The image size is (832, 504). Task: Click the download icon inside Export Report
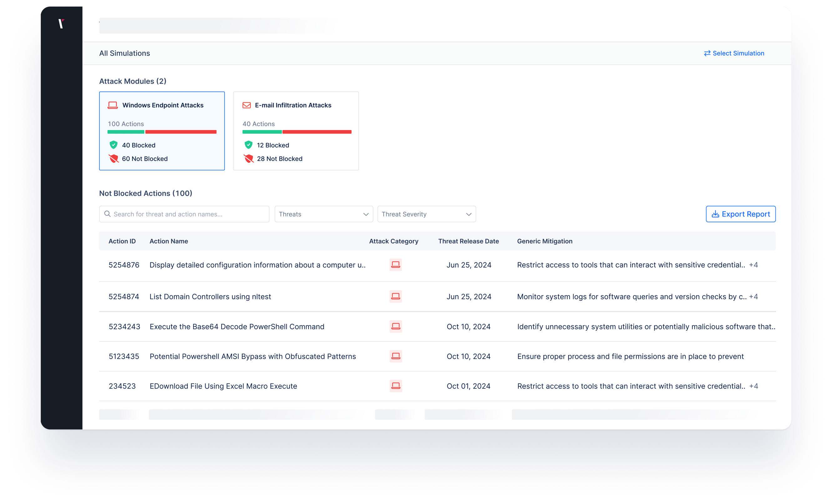click(x=715, y=214)
